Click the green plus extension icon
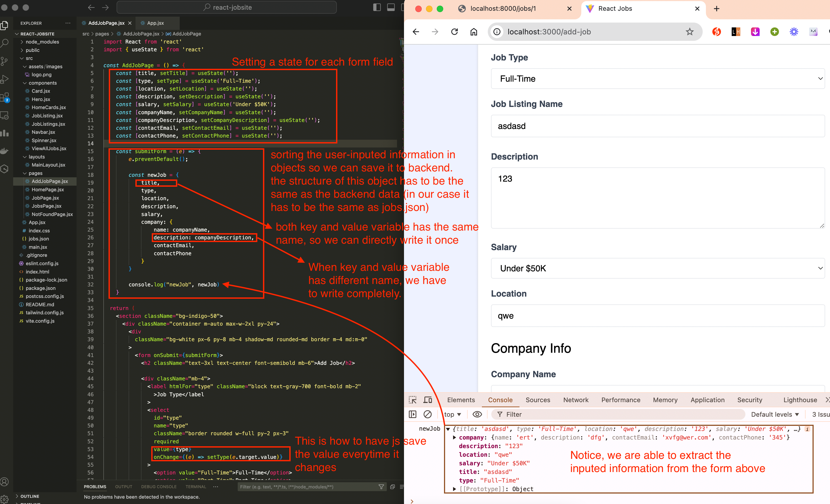This screenshot has width=830, height=504. [774, 32]
